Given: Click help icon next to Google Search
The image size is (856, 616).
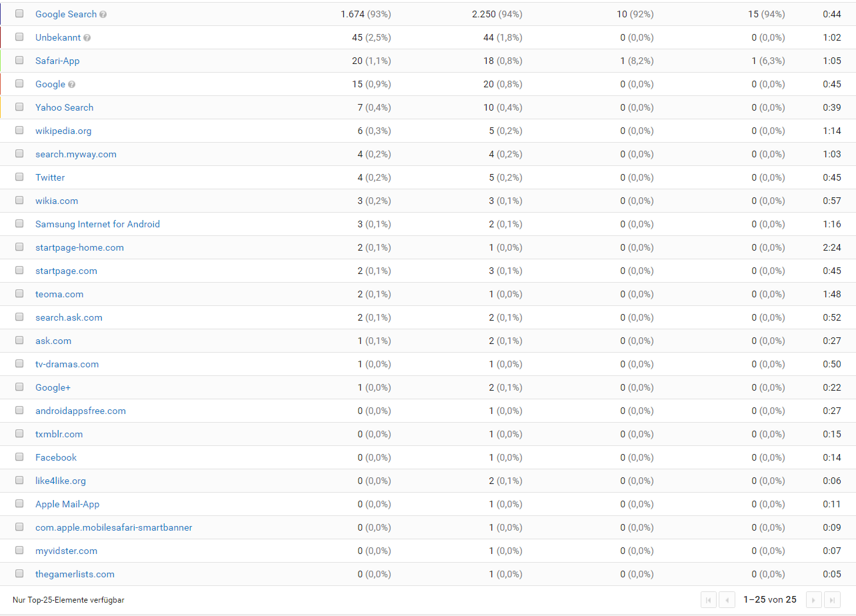Looking at the screenshot, I should (x=103, y=15).
